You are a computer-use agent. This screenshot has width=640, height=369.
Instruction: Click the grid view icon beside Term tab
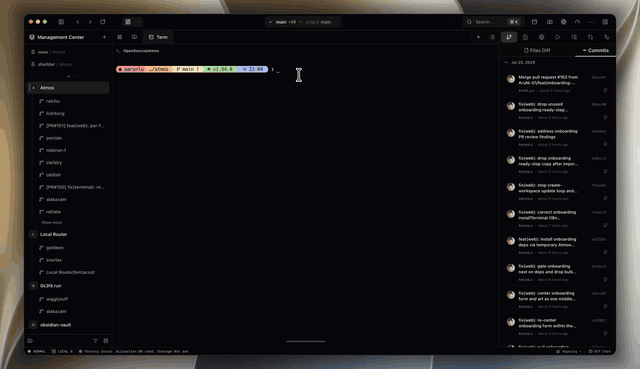(x=120, y=37)
